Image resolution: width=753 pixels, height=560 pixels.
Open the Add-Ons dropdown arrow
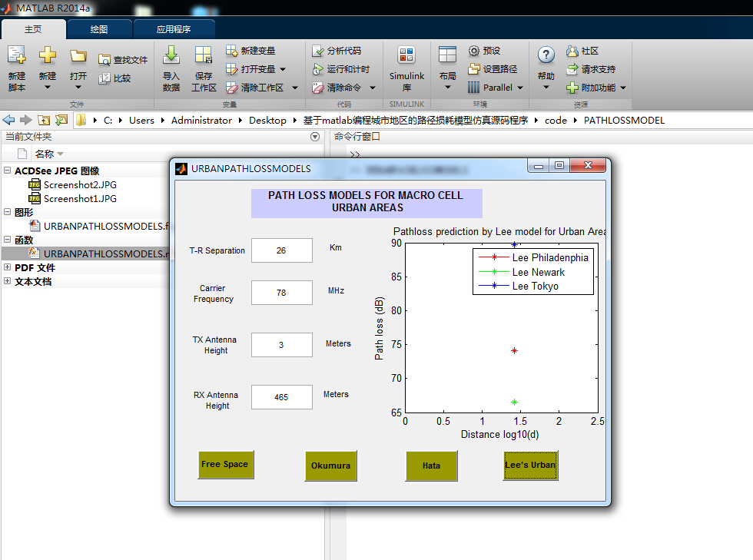[623, 88]
